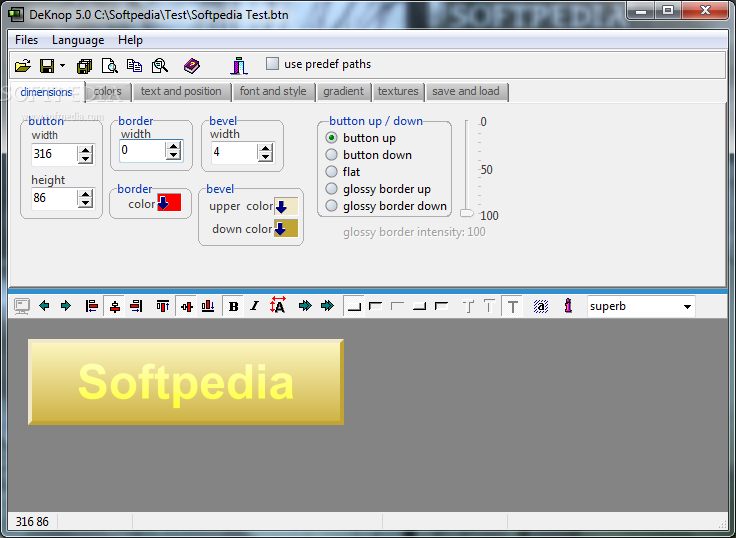Image resolution: width=736 pixels, height=538 pixels.
Task: Click the magenta tower icon in the toolbar
Action: (239, 66)
